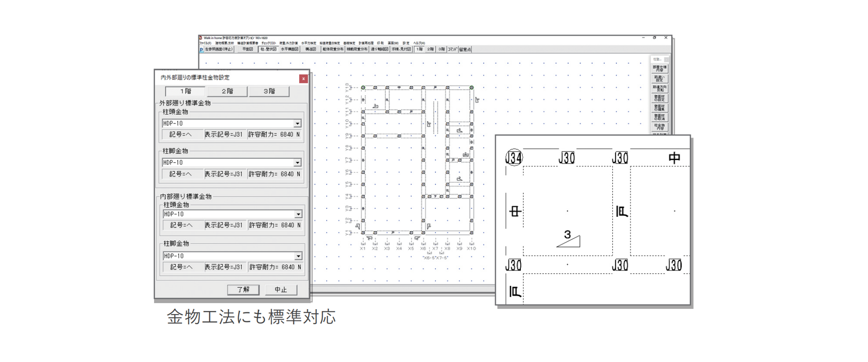Cancel the dialog with 中止
The image size is (868, 362).
click(x=281, y=290)
